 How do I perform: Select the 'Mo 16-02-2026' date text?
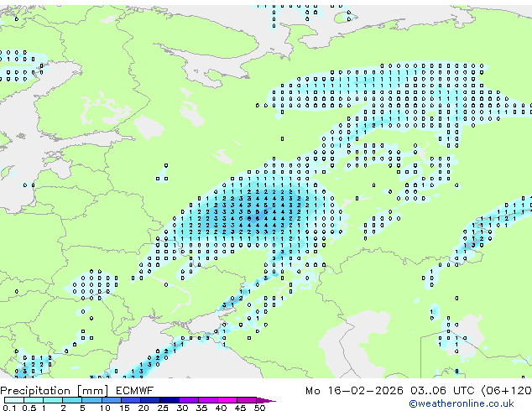coord(354,391)
